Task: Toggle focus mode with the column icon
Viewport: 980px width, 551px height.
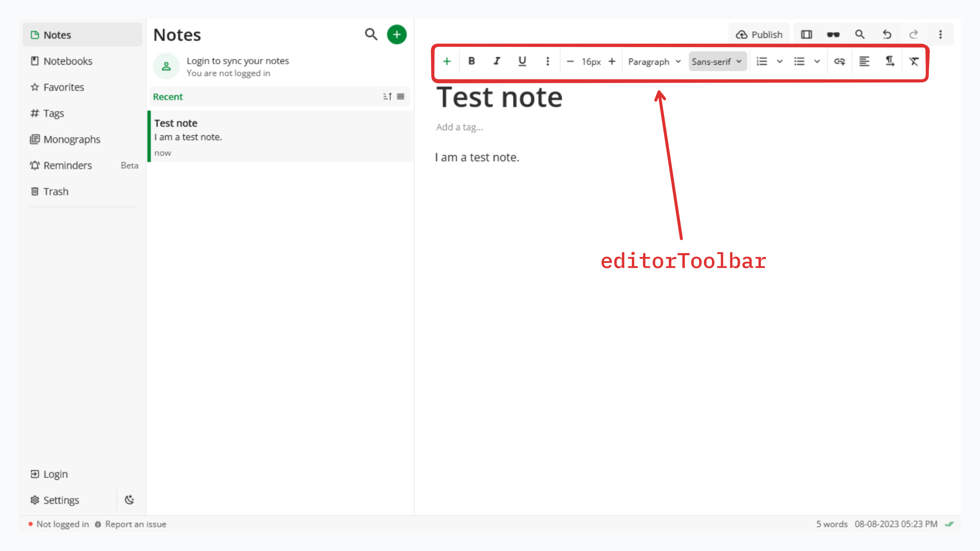Action: pyautogui.click(x=806, y=35)
